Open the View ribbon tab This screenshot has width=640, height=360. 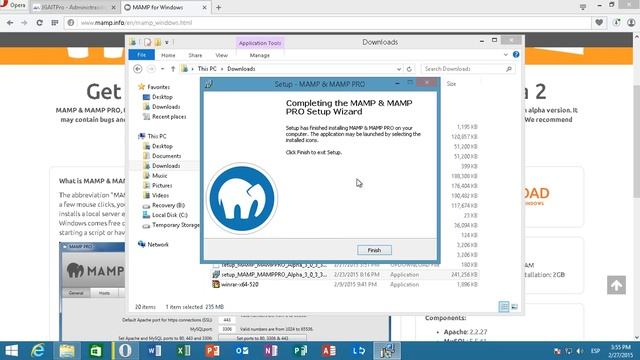point(222,55)
